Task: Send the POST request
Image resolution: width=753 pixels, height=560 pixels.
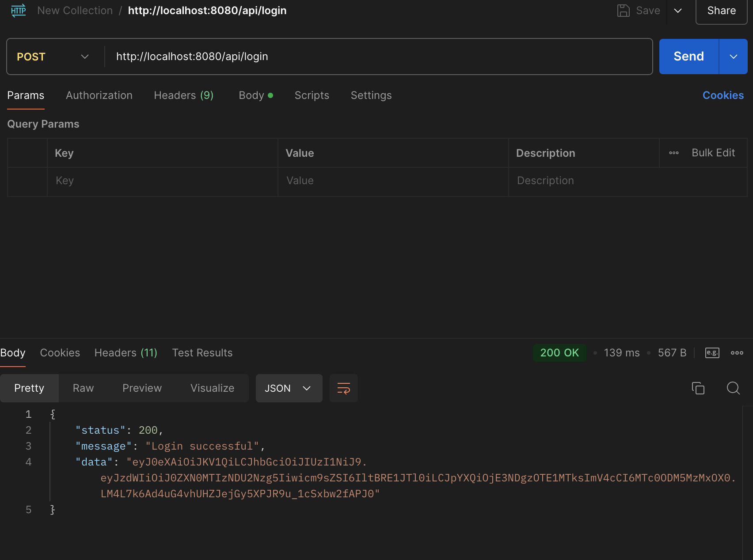Action: pos(688,57)
